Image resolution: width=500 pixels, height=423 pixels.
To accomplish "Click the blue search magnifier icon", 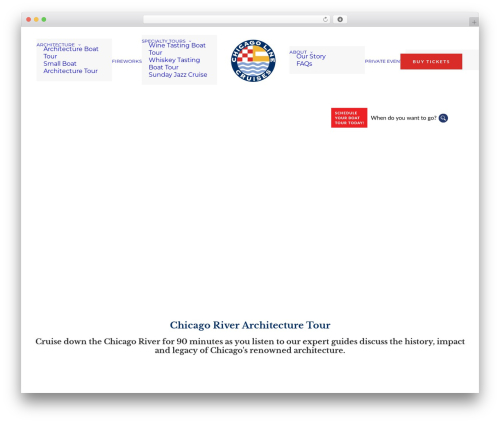I will [443, 118].
